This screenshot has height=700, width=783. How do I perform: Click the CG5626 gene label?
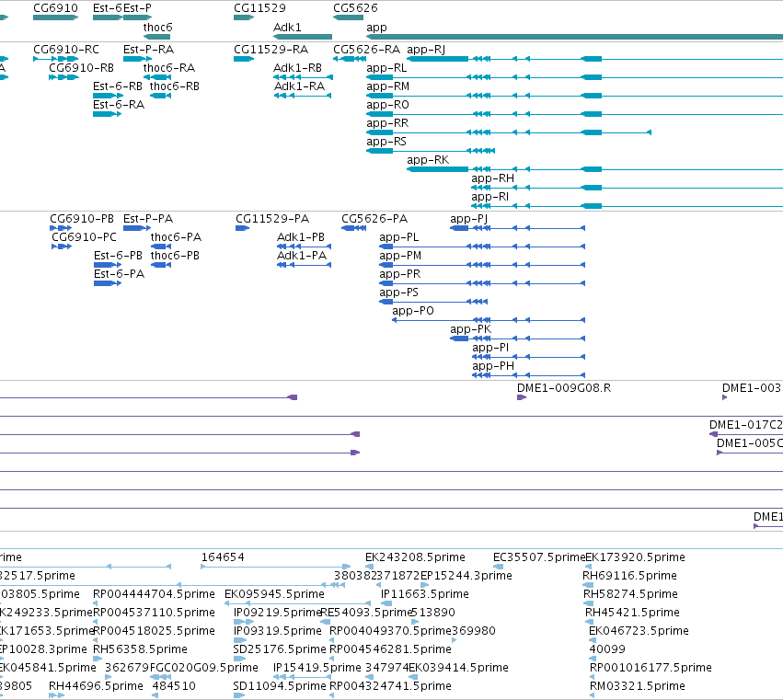click(355, 8)
